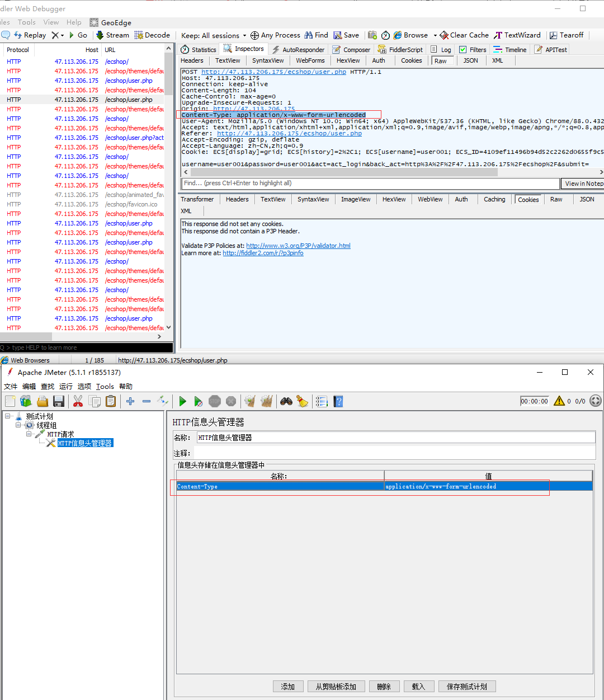Click JMeter 名称 input field

point(395,438)
